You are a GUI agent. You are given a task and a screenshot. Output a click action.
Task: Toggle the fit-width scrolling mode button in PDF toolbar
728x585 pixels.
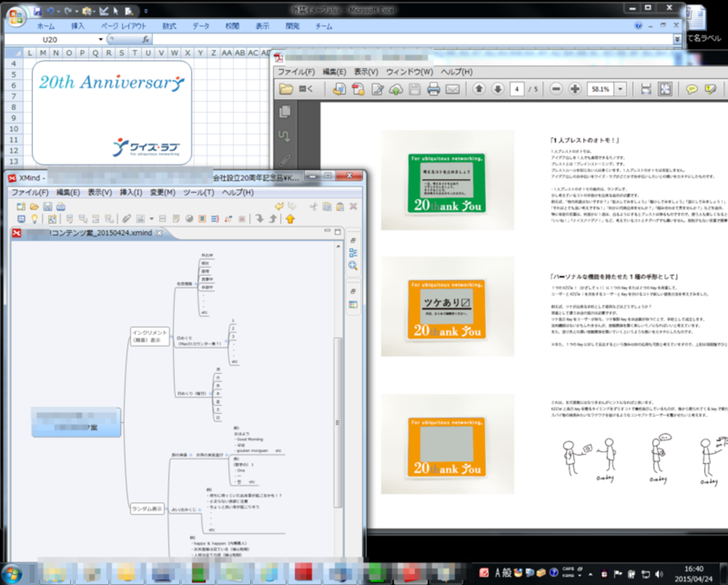[x=646, y=89]
